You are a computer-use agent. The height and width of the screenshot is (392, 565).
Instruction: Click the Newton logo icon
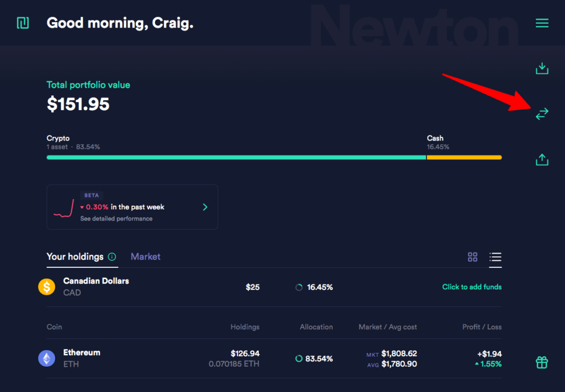pos(23,23)
